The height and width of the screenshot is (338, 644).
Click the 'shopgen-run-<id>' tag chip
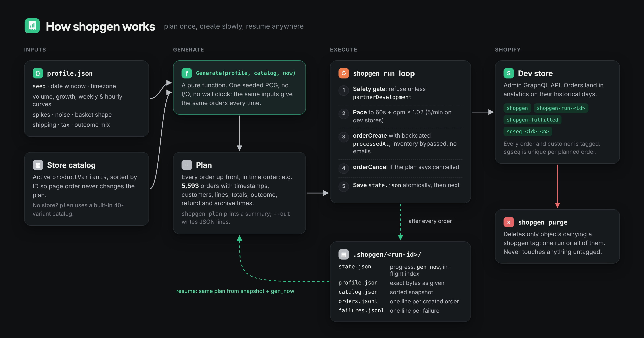coord(561,108)
